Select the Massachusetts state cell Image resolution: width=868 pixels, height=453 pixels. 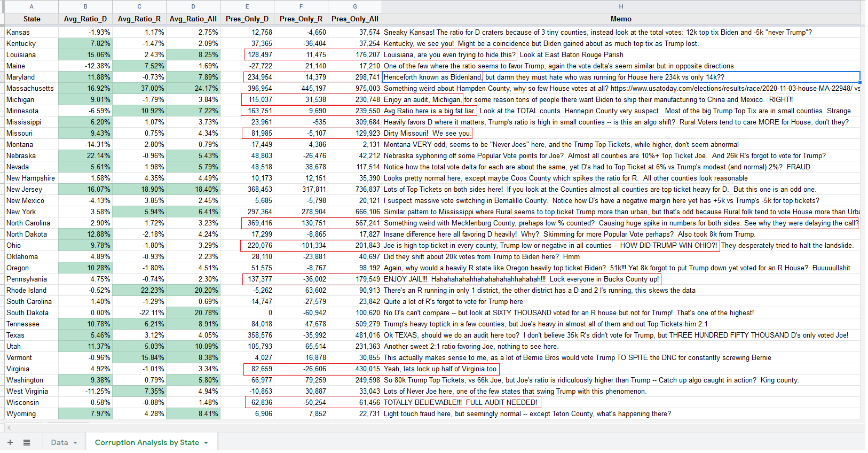(31, 88)
